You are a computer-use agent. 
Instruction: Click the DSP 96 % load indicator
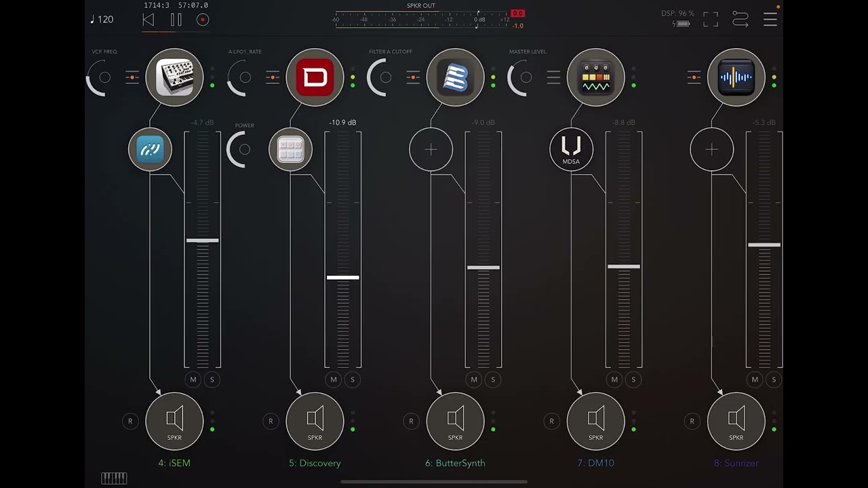point(678,14)
